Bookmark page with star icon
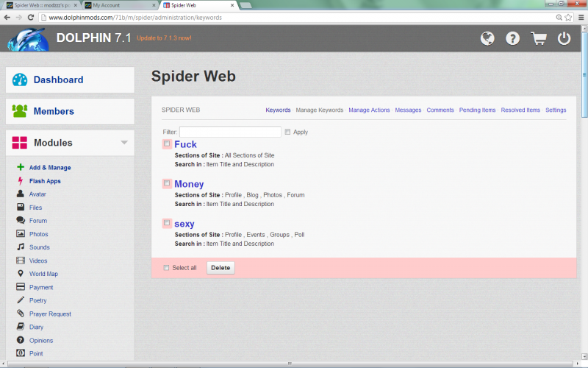The height and width of the screenshot is (368, 588). tap(569, 17)
